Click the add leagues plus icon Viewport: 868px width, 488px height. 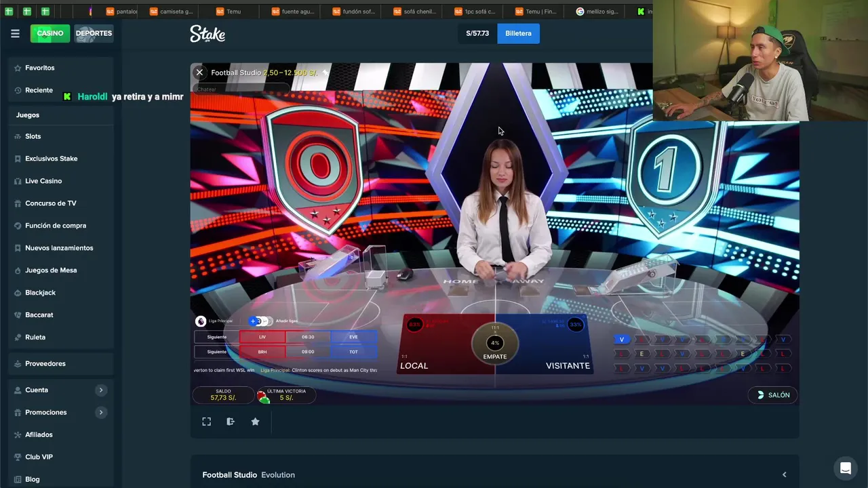pos(253,321)
